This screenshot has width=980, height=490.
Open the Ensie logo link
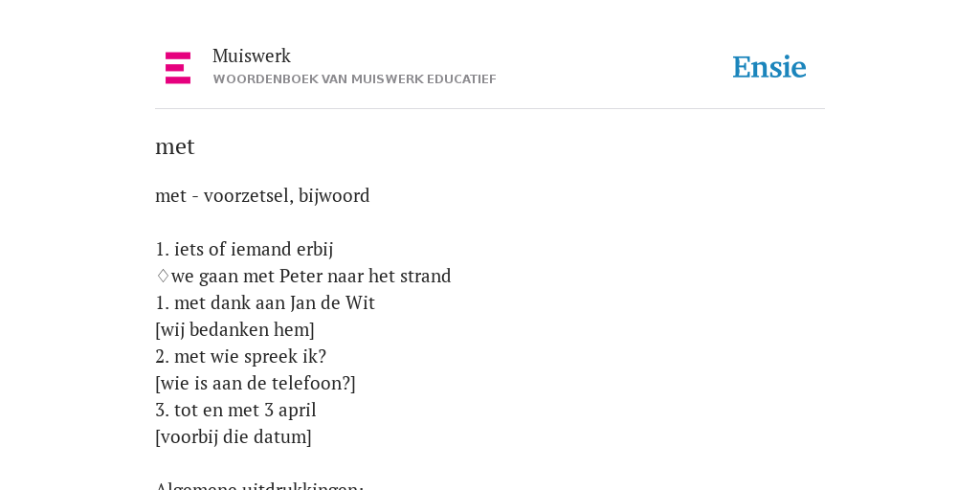769,67
